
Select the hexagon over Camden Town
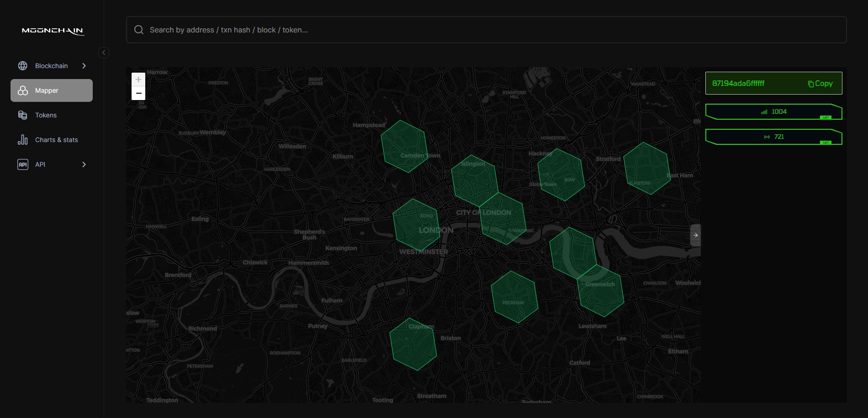point(404,146)
